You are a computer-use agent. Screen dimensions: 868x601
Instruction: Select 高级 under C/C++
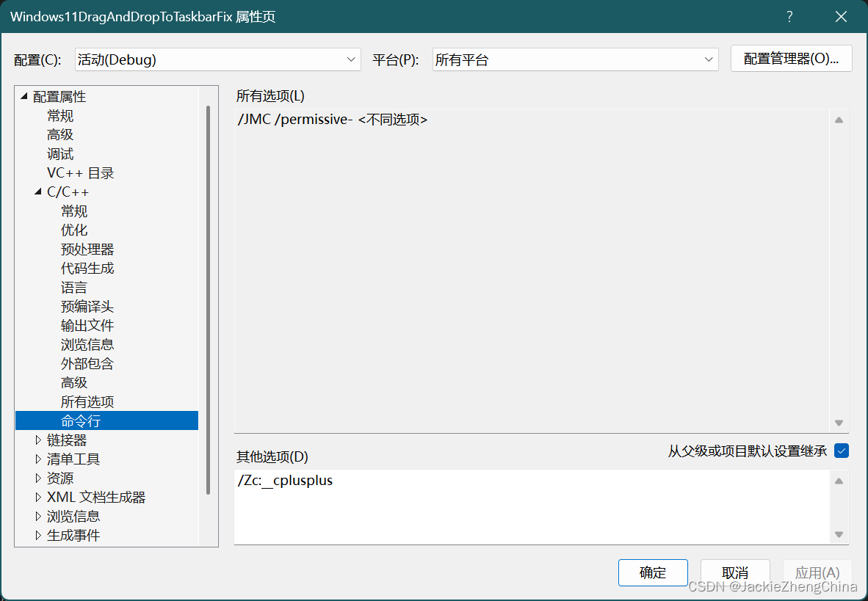coord(74,382)
